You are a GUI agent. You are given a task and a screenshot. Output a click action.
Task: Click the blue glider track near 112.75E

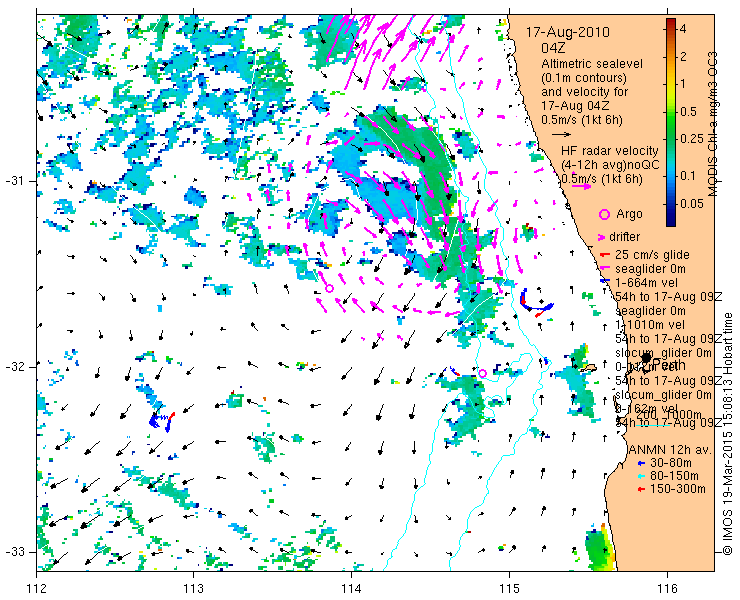coord(160,421)
